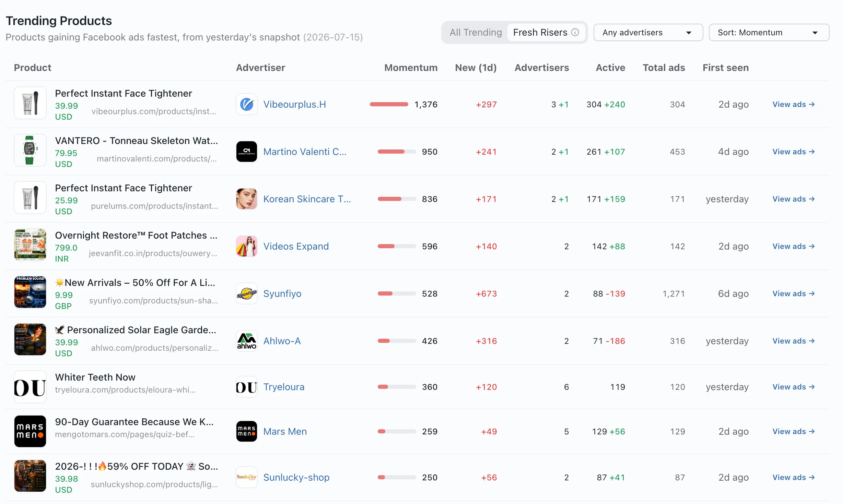Screen dimensions: 842x504
Task: View ads for Personalized Solar Eagle Garden
Action: point(794,341)
